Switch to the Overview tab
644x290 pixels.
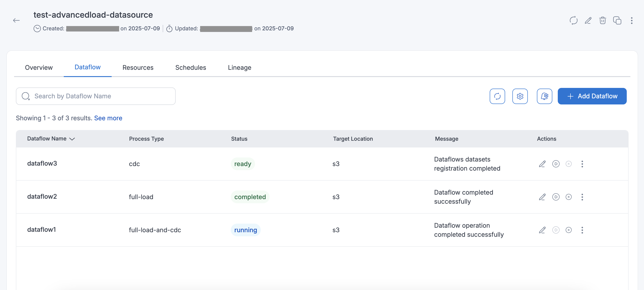(x=39, y=67)
